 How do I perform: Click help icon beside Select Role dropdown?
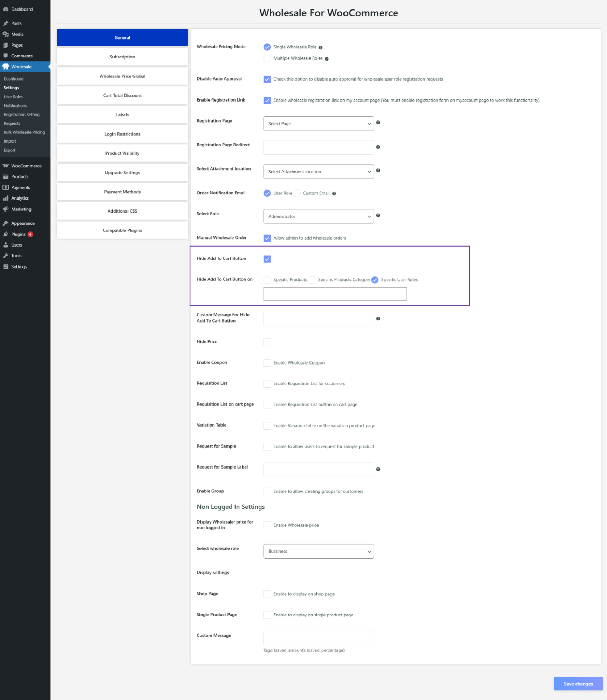pyautogui.click(x=378, y=215)
